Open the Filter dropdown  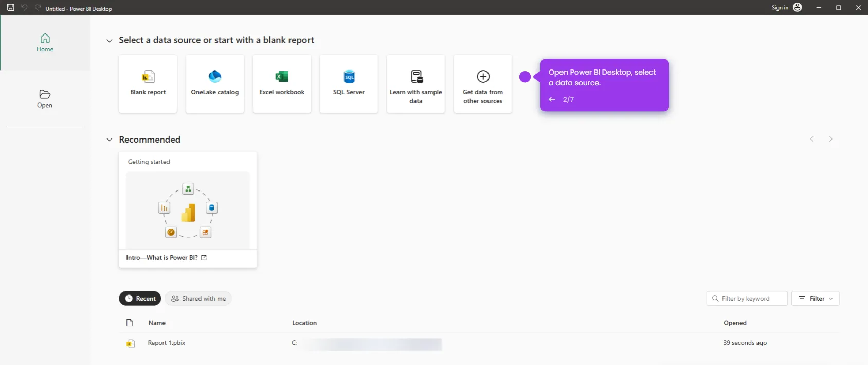(x=816, y=299)
